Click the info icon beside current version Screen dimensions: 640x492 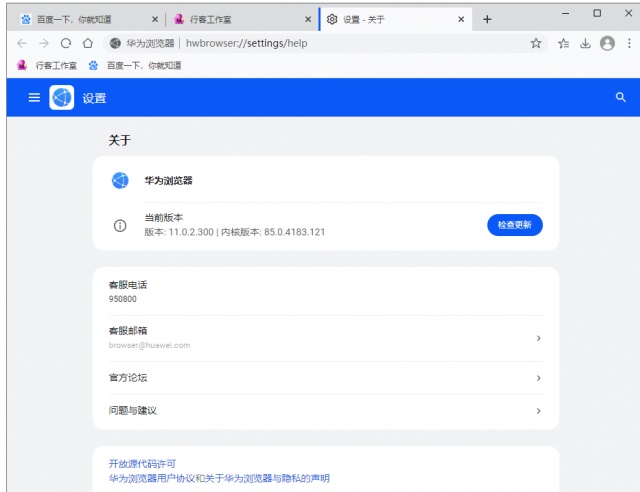tap(120, 225)
